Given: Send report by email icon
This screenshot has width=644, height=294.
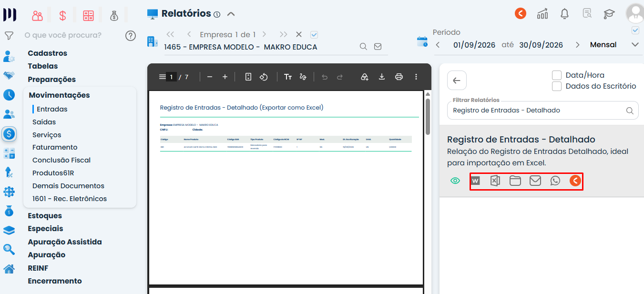Looking at the screenshot, I should 535,181.
